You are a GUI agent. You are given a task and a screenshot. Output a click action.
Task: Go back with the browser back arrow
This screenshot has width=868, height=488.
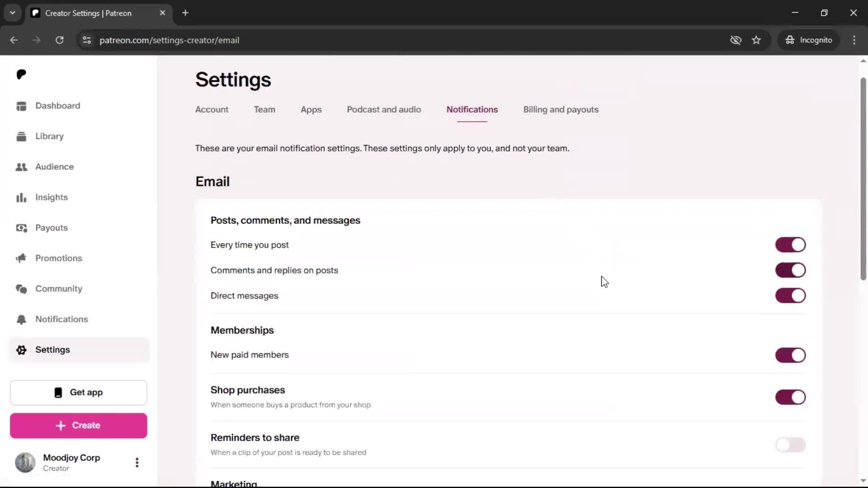click(x=14, y=40)
